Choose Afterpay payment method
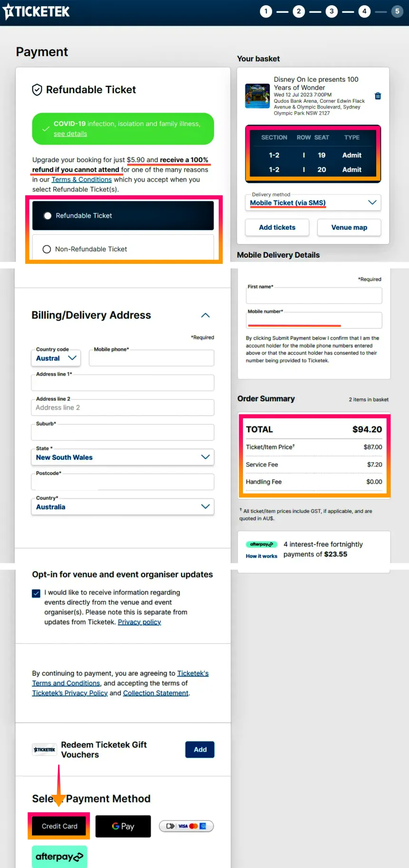Viewport: 409px width, 868px height. pos(59,857)
